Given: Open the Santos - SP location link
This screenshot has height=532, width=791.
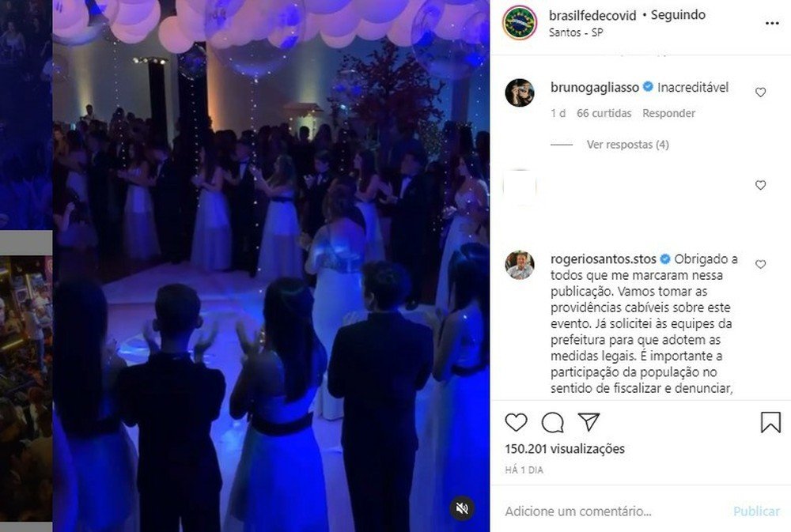Looking at the screenshot, I should tap(576, 32).
